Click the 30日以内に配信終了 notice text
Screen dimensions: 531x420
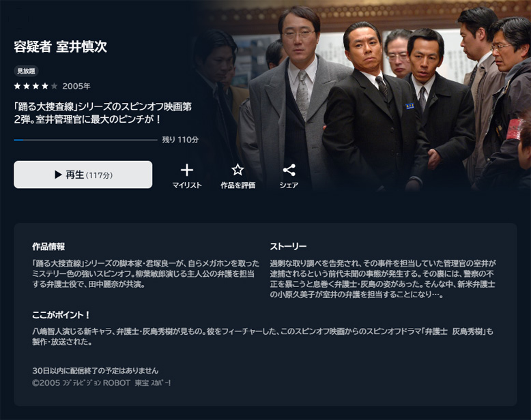point(96,371)
